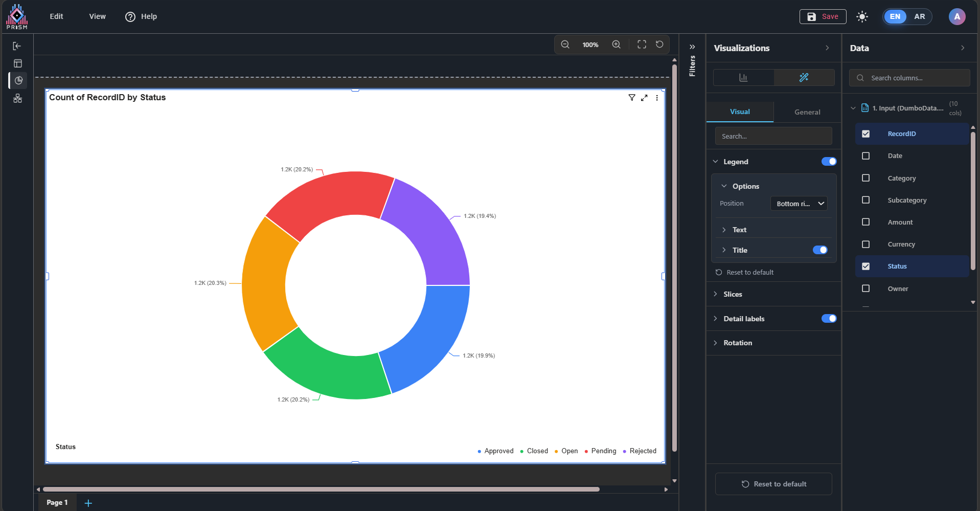The width and height of the screenshot is (980, 511).
Task: Toggle light theme with sun icon
Action: [x=862, y=17]
